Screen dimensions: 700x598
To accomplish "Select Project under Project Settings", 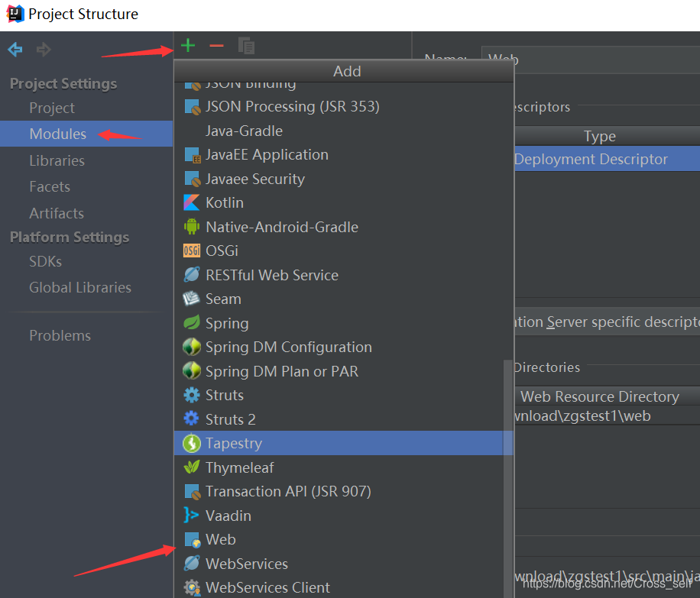I will coord(52,108).
